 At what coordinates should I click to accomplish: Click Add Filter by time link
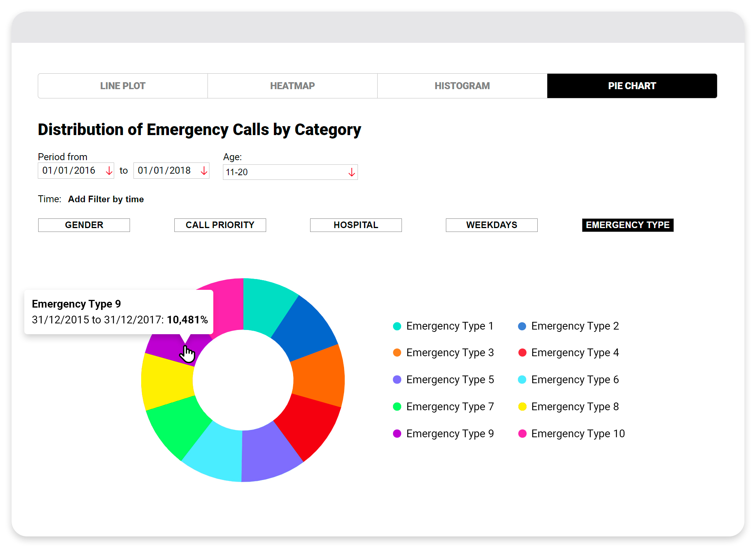(x=106, y=199)
